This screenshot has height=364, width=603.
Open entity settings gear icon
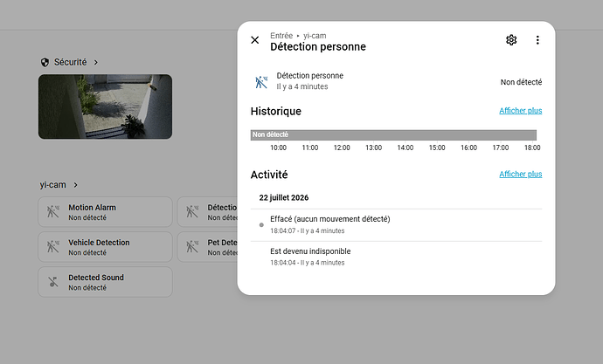coord(511,40)
